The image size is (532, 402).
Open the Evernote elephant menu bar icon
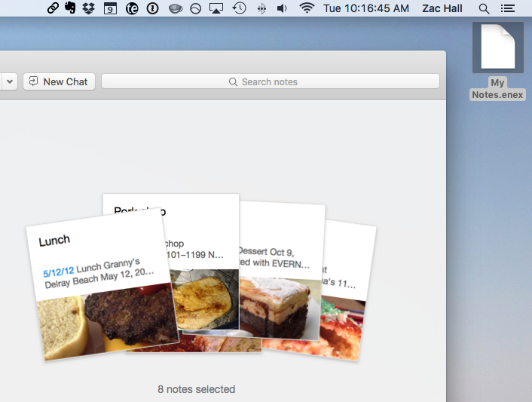click(x=71, y=8)
